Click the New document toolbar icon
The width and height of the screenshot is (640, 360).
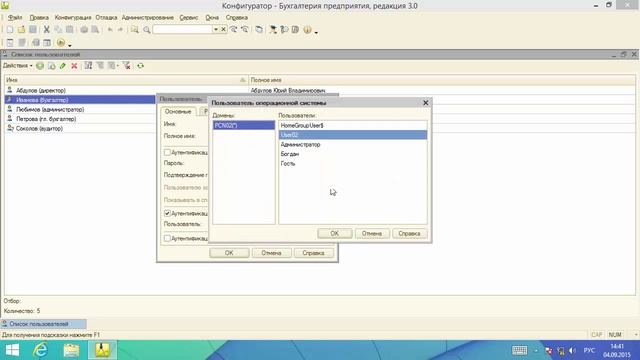point(10,30)
